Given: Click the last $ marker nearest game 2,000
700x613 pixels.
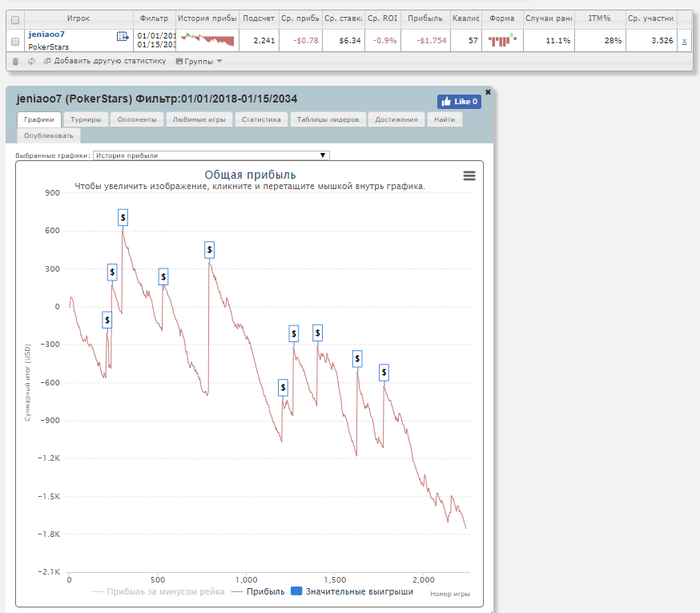Looking at the screenshot, I should click(x=384, y=372).
